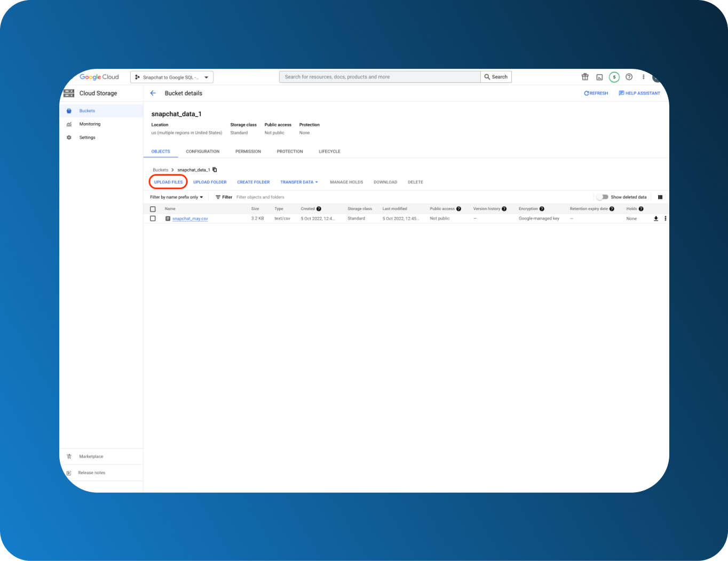
Task: Switch to the Objects tab
Action: (x=161, y=151)
